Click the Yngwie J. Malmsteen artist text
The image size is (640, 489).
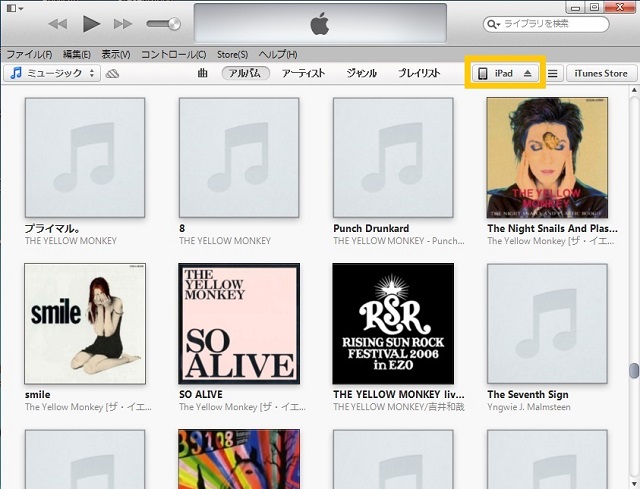click(x=529, y=407)
